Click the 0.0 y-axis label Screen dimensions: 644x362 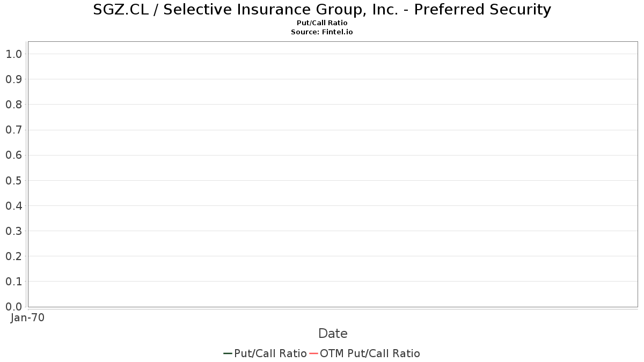[x=14, y=306]
